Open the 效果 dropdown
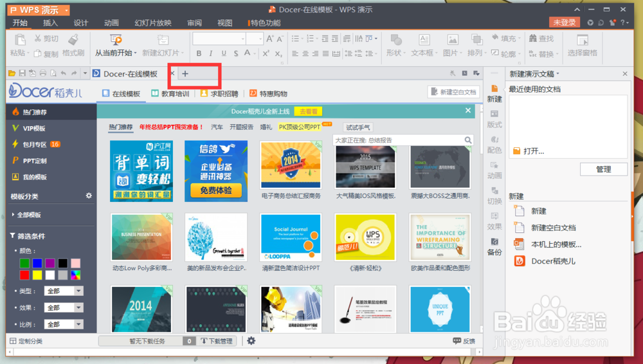Screen dimensions: 643x364 pos(64,307)
